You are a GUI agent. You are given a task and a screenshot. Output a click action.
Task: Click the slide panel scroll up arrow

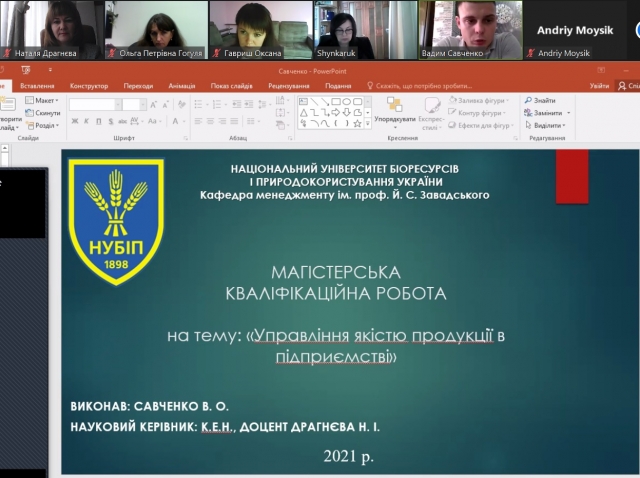pyautogui.click(x=5, y=149)
